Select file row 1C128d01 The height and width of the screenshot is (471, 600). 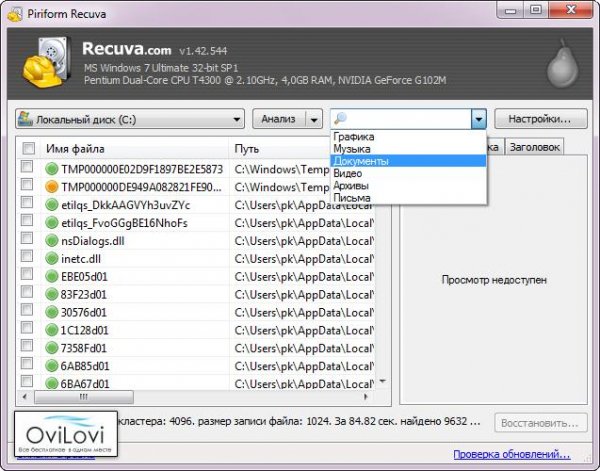[x=196, y=330]
